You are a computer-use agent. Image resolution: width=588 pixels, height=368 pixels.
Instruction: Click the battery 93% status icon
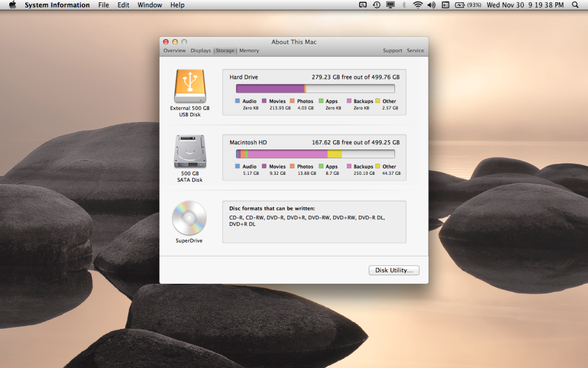468,5
